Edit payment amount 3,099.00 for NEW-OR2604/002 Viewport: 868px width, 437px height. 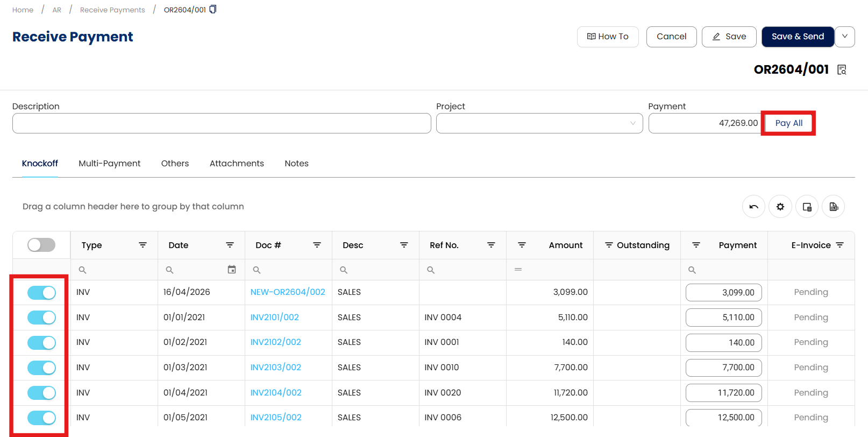tap(724, 293)
